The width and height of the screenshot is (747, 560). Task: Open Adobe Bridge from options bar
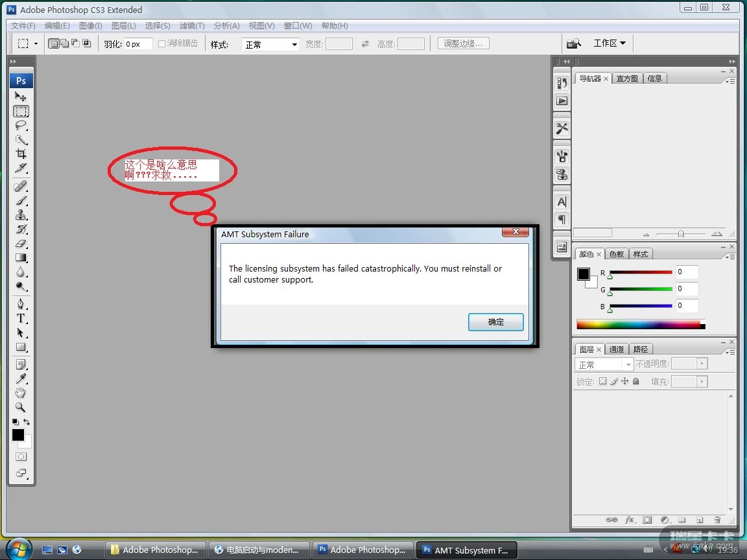[574, 44]
